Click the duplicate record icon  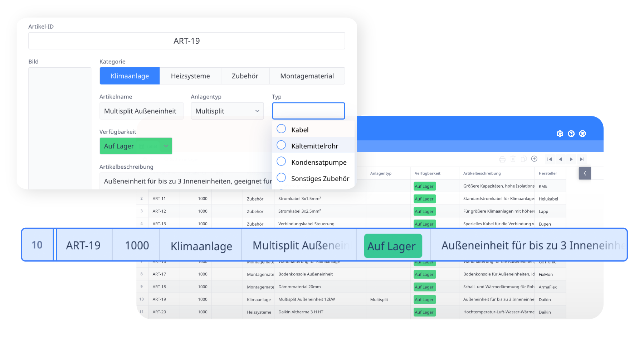(x=523, y=159)
